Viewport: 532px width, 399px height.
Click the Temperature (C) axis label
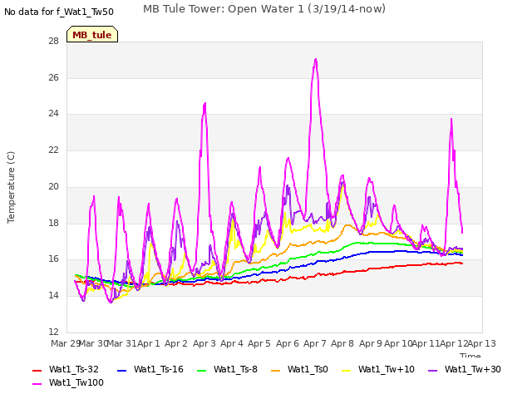pos(11,187)
